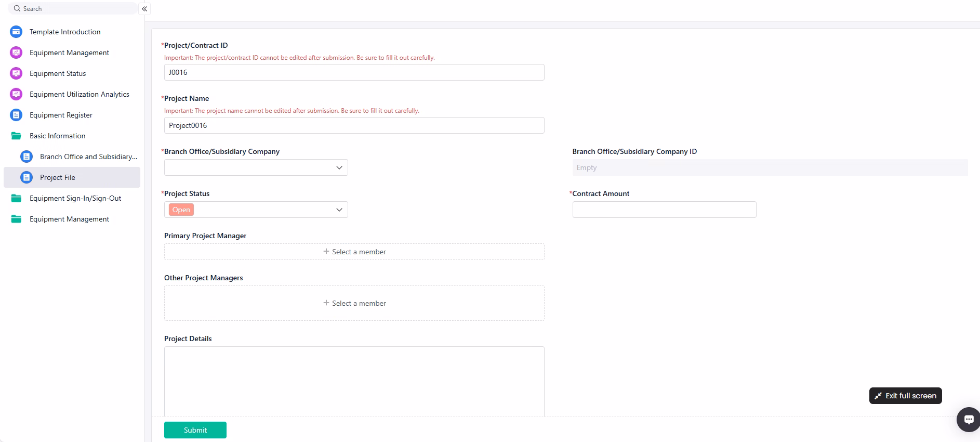Screen dimensions: 980x442
Task: Click the Contract Amount input field
Action: (664, 210)
